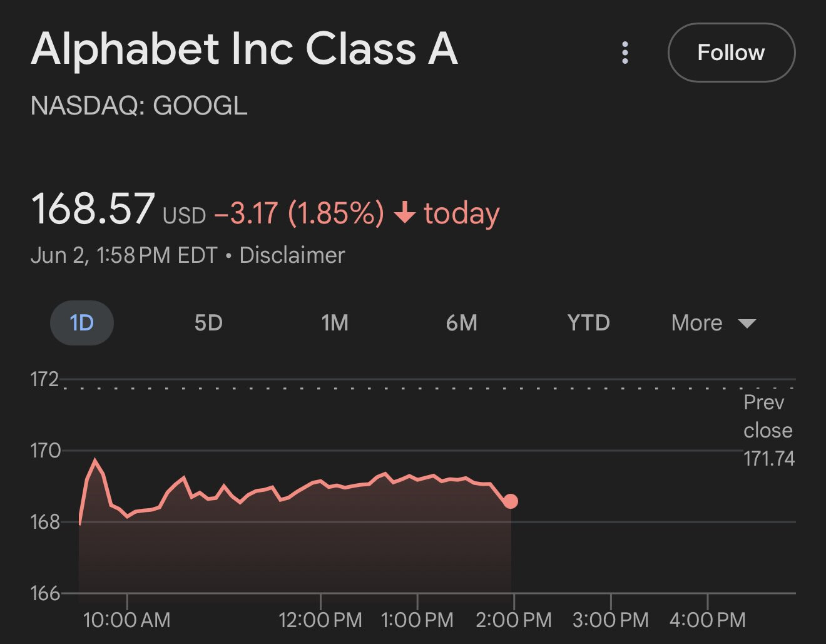Click the 4:00 PM axis label
826x644 pixels.
[x=708, y=620]
